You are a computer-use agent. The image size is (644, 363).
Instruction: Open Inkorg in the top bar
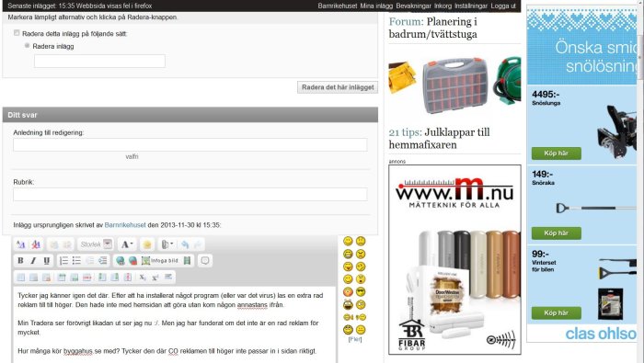443,6
